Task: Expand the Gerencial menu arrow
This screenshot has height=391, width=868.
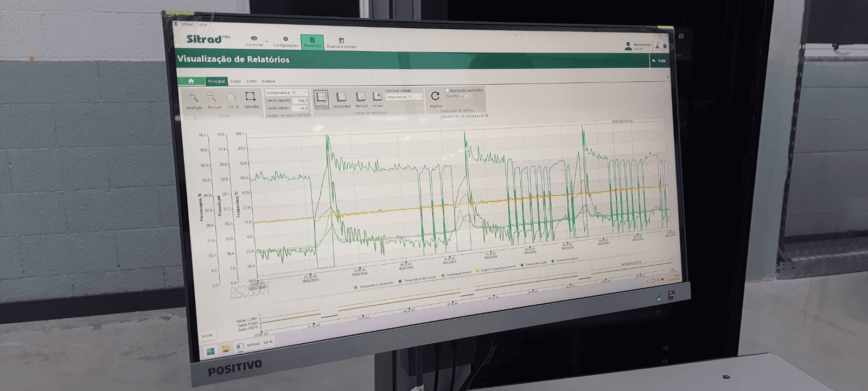Action: [x=266, y=41]
